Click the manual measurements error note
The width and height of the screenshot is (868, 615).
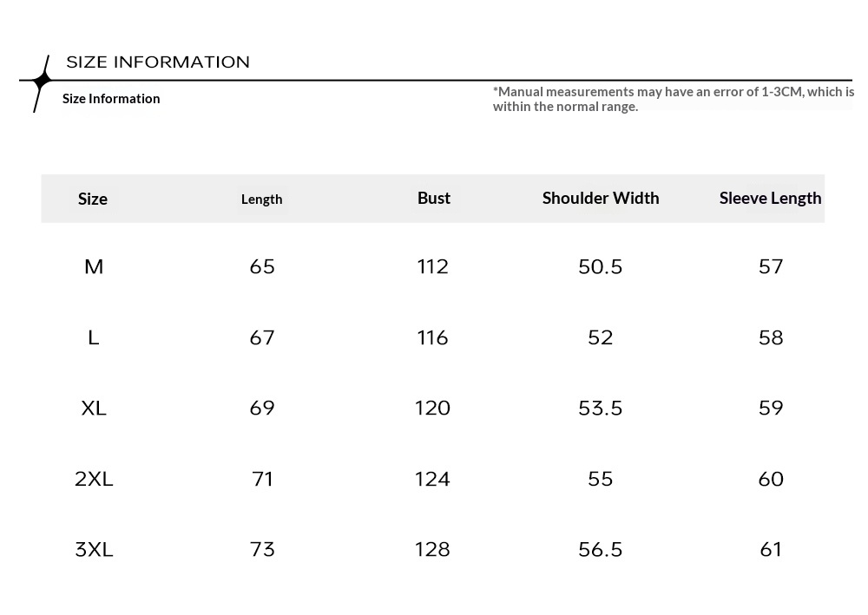point(673,99)
